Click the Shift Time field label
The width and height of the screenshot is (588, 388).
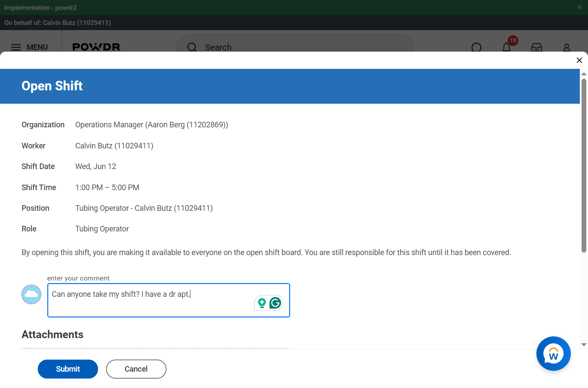[x=39, y=188]
